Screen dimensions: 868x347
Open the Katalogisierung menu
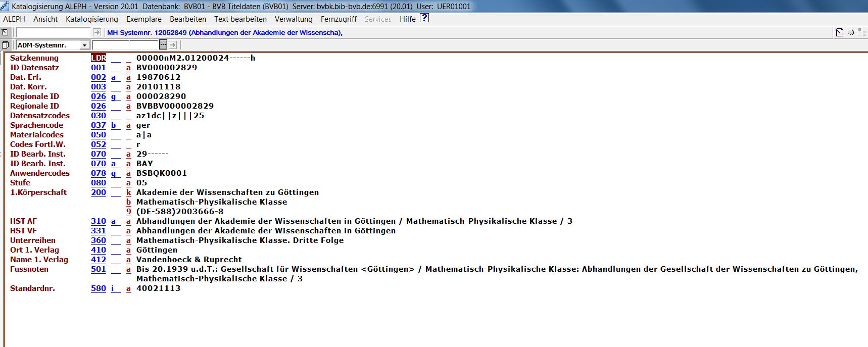91,19
